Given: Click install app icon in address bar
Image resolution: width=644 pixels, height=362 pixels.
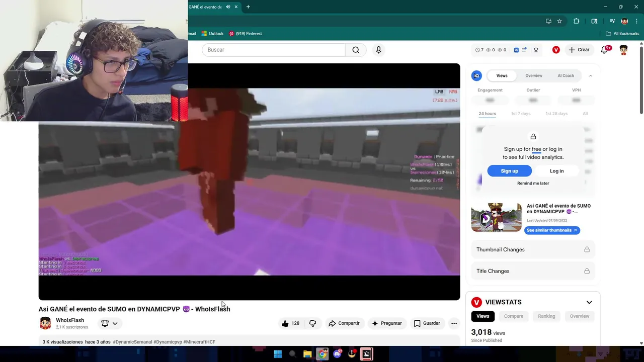Looking at the screenshot, I should click(x=548, y=21).
